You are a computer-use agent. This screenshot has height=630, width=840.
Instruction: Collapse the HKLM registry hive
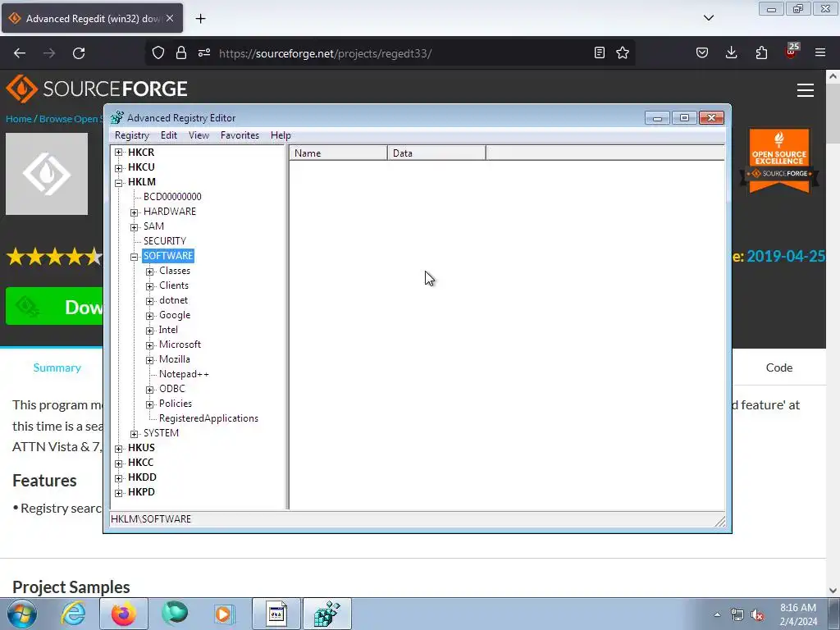point(118,183)
